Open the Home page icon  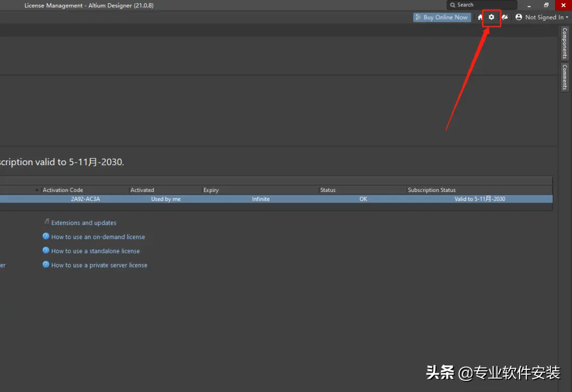(x=480, y=17)
